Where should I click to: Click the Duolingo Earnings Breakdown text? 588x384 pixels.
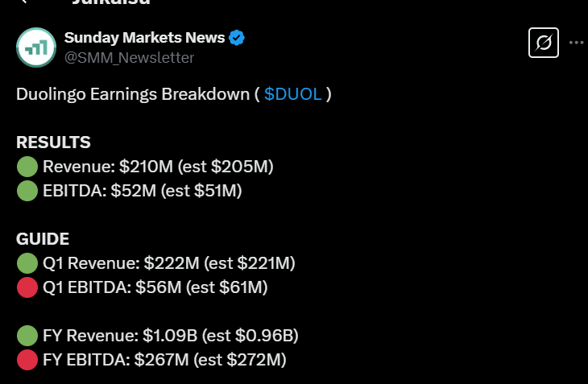click(133, 94)
